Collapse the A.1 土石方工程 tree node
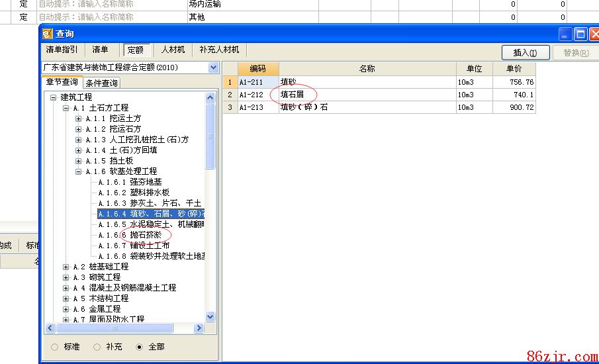This screenshot has width=599, height=364. [x=66, y=108]
